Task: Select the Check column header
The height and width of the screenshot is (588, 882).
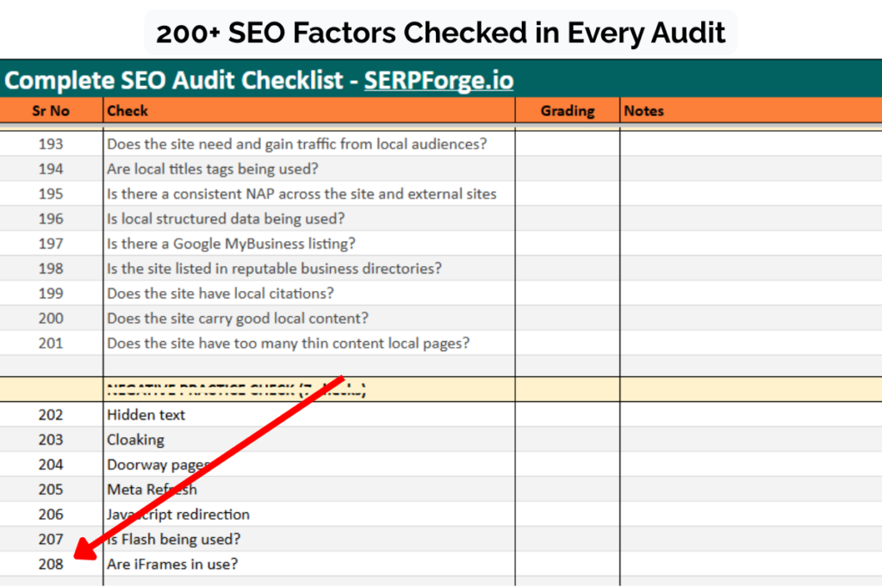Action: pyautogui.click(x=127, y=110)
